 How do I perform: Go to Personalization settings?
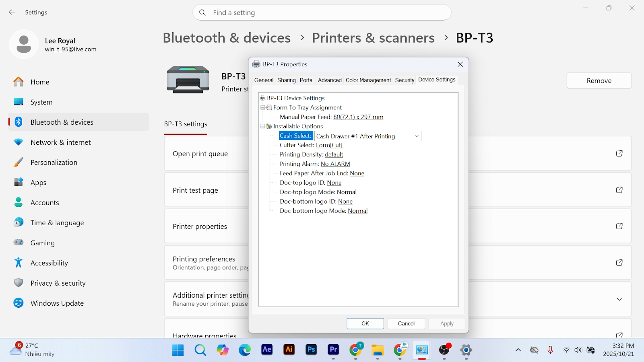pyautogui.click(x=79, y=162)
